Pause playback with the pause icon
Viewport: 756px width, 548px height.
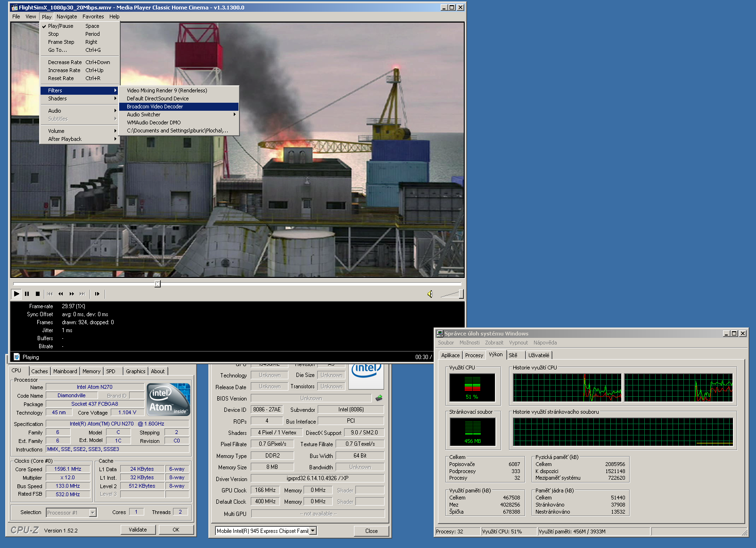[27, 294]
